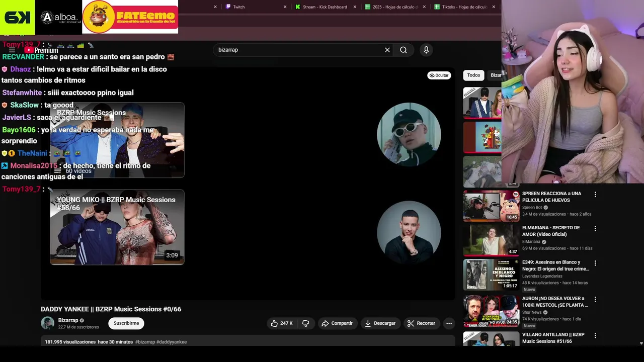Screen dimensions: 644x362
Task: Click the DADDY YANKEE BZRP video title
Action: coord(111,309)
